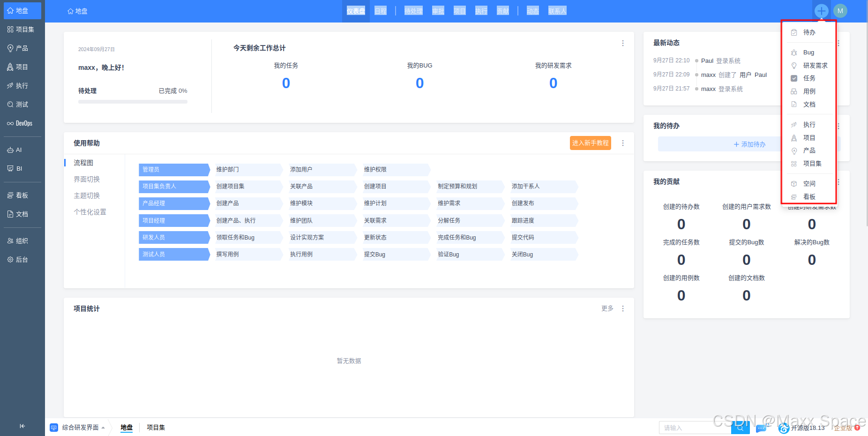Choose 看板 in the quick-create menu

pyautogui.click(x=809, y=197)
